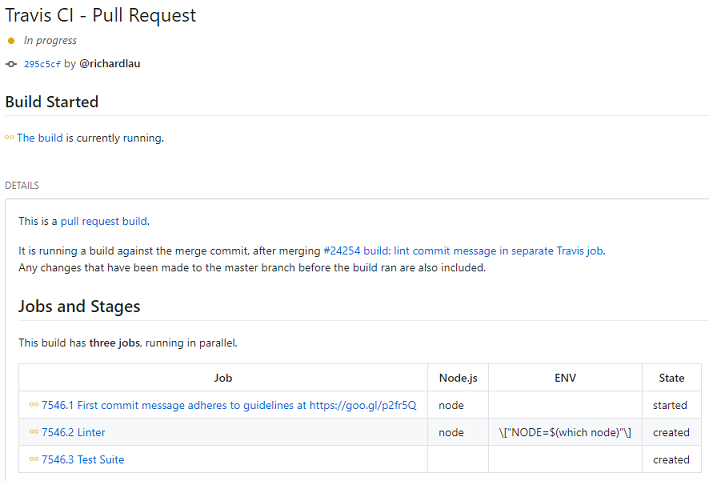Click the Travis CI - Pull Request title
The height and width of the screenshot is (481, 709).
coord(100,15)
